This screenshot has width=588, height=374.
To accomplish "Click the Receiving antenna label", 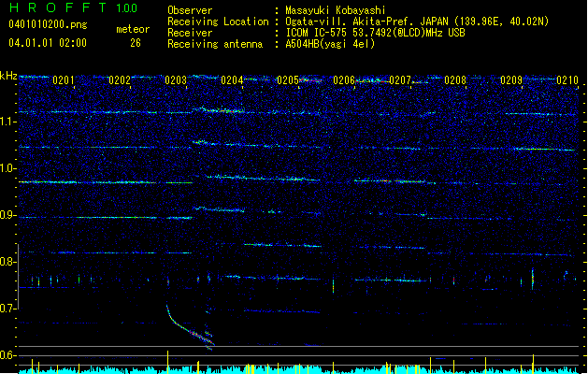I will tap(215, 44).
